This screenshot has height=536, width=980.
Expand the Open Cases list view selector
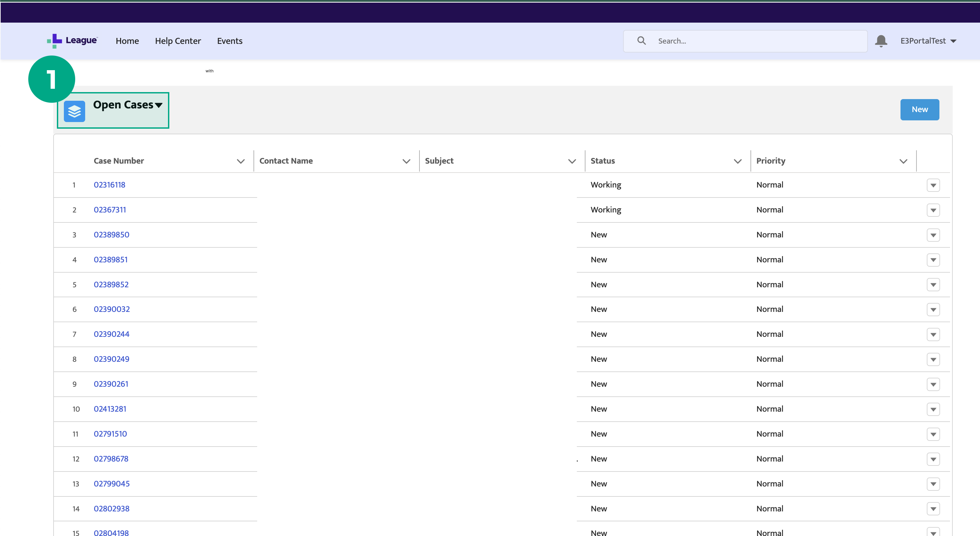pos(159,105)
